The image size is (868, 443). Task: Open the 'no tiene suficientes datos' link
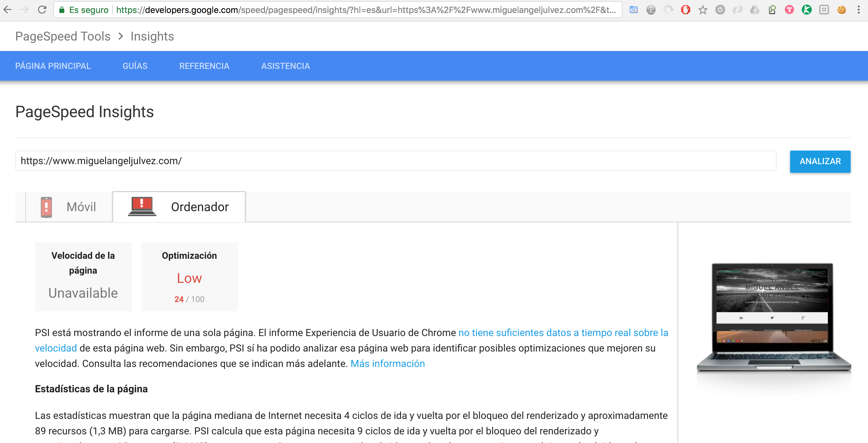tap(563, 333)
